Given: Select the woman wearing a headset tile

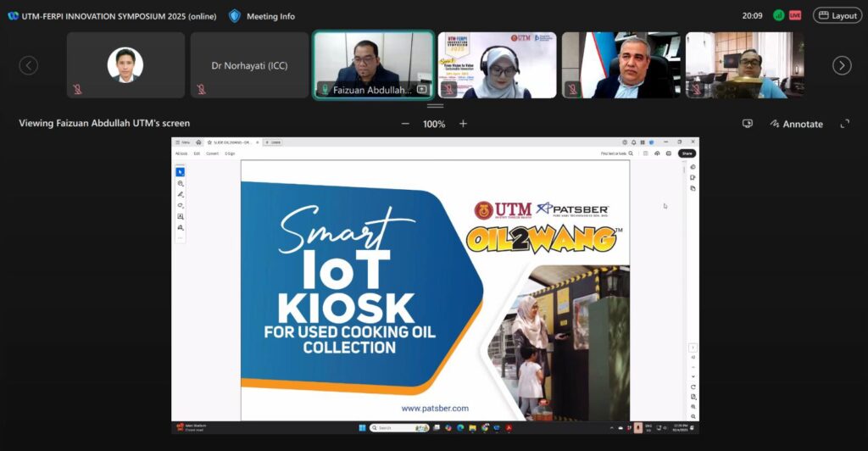Looking at the screenshot, I should click(x=497, y=65).
